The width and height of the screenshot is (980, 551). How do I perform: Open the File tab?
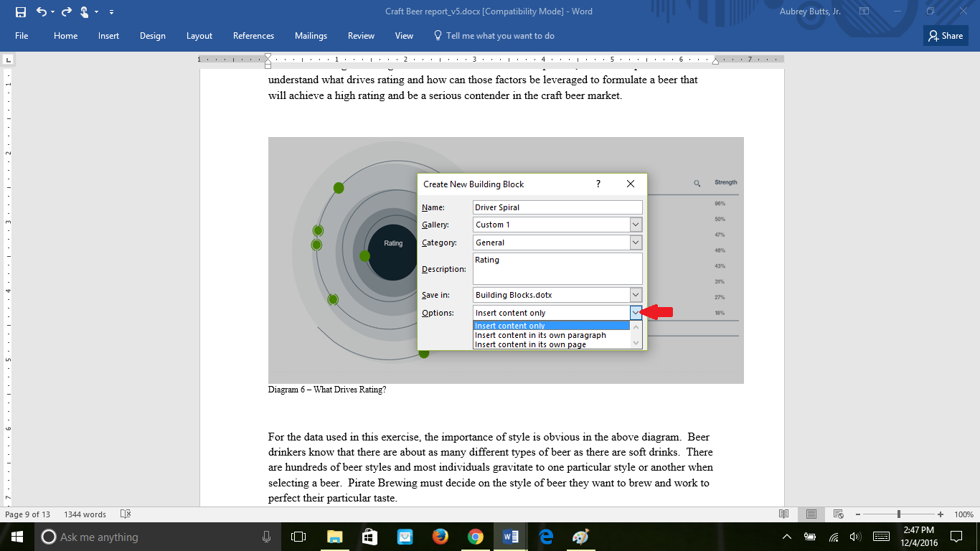pyautogui.click(x=22, y=36)
